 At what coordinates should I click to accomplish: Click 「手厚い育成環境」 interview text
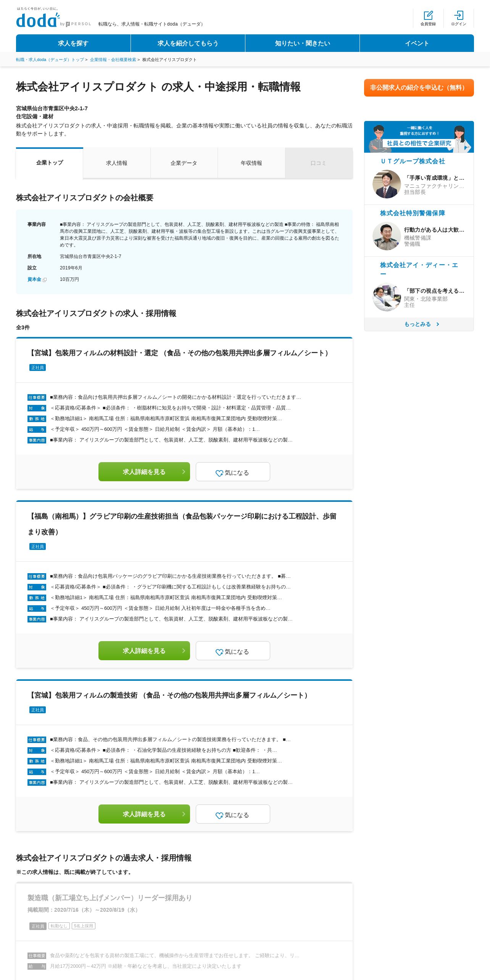point(434,178)
